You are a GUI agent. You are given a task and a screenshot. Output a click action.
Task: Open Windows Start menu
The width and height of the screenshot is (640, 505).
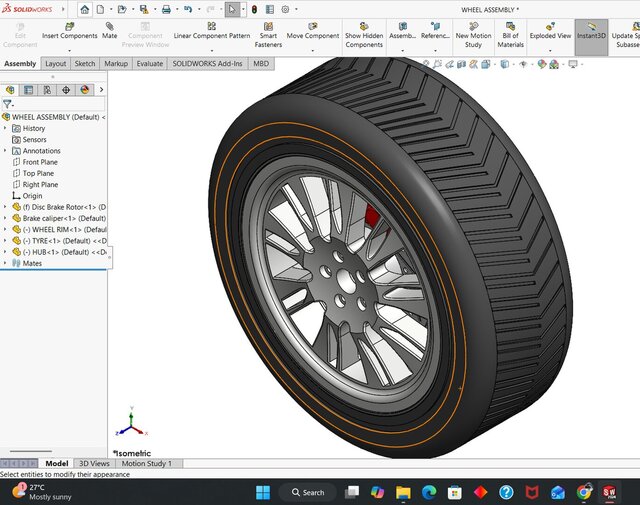263,492
